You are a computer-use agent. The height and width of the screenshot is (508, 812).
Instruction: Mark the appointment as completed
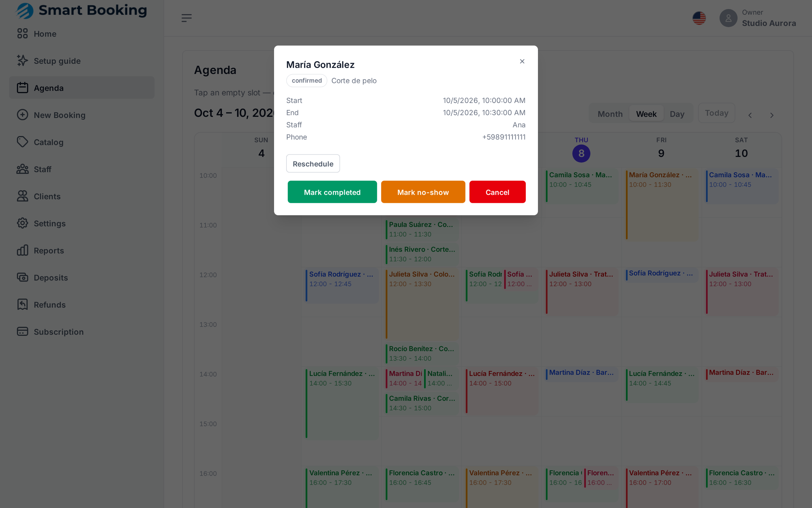(x=332, y=192)
